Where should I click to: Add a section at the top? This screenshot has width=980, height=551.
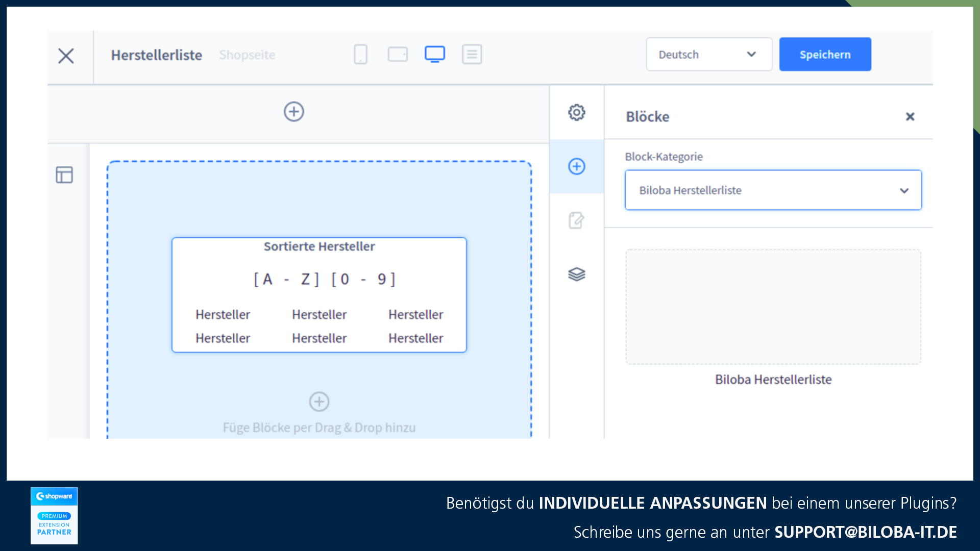[x=294, y=112]
